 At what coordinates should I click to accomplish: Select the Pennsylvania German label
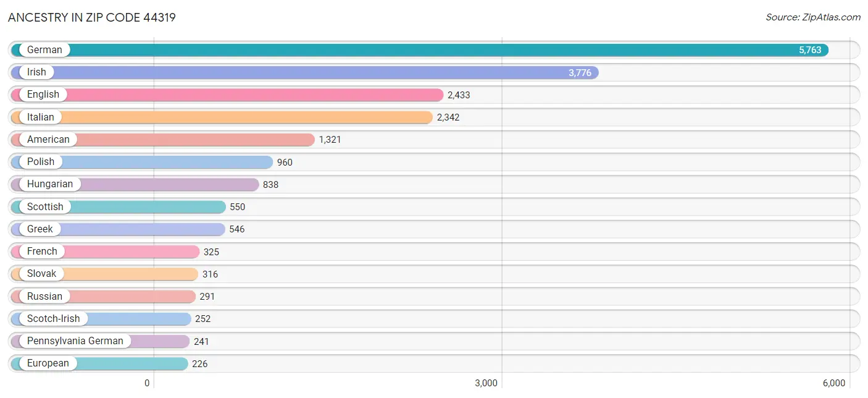[x=75, y=341]
